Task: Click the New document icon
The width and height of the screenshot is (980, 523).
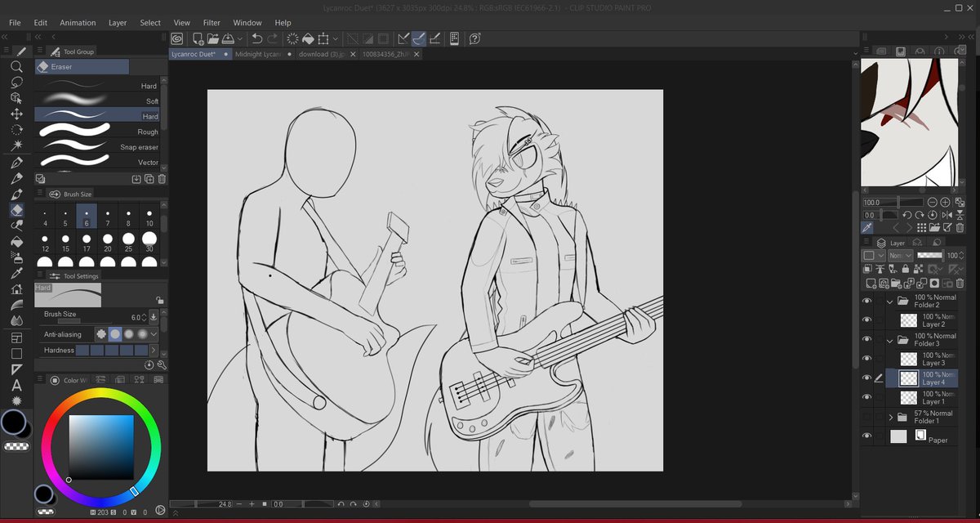Action: [198, 38]
